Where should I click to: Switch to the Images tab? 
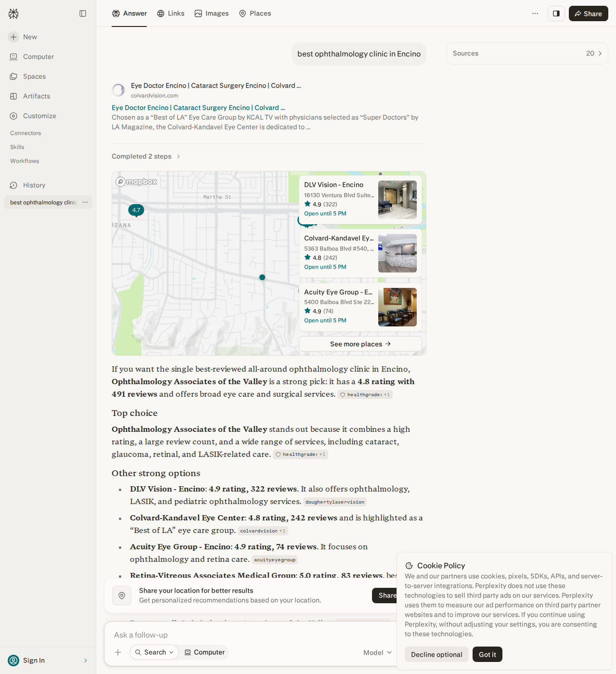212,13
